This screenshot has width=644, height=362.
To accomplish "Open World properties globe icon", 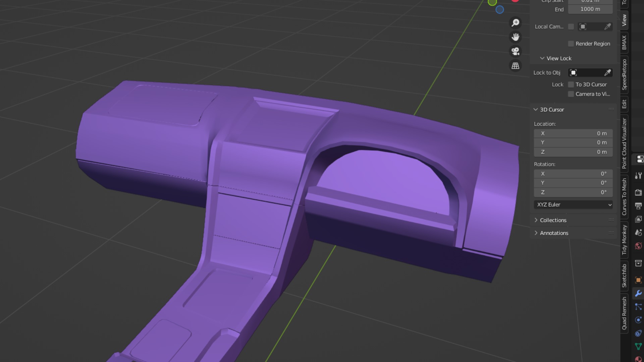I will (x=638, y=246).
